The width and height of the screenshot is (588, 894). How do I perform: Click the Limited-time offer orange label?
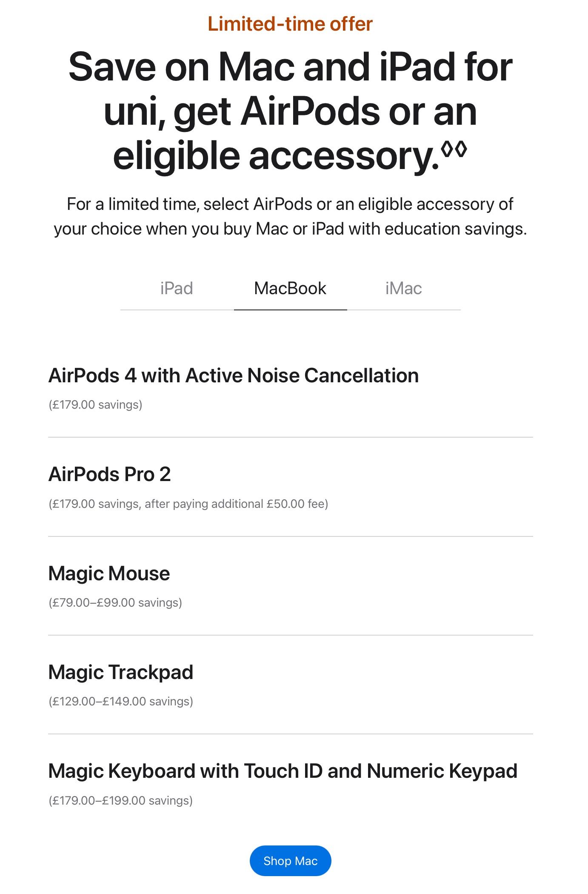pos(290,24)
